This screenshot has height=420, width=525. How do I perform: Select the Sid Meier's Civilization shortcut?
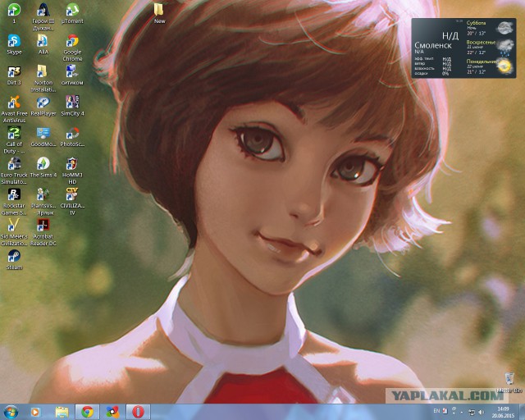pos(14,232)
